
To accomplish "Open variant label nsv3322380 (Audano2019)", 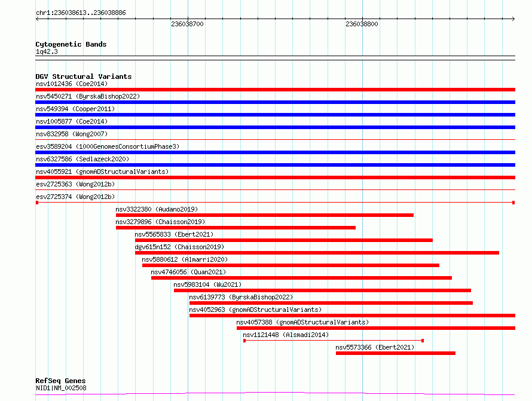I will coord(157,209).
